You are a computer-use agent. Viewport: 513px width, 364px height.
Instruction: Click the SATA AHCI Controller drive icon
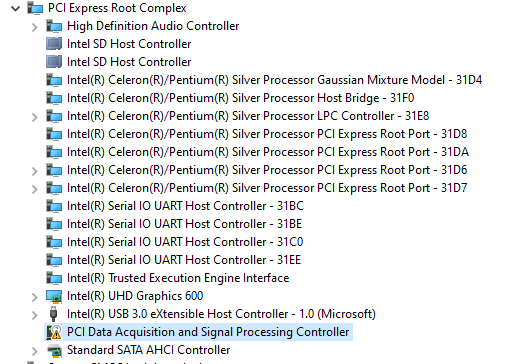pos(54,350)
